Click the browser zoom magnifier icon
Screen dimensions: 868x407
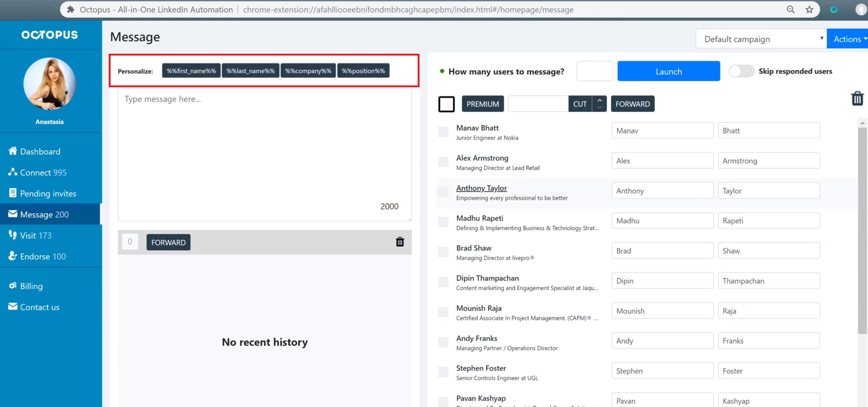pos(791,9)
